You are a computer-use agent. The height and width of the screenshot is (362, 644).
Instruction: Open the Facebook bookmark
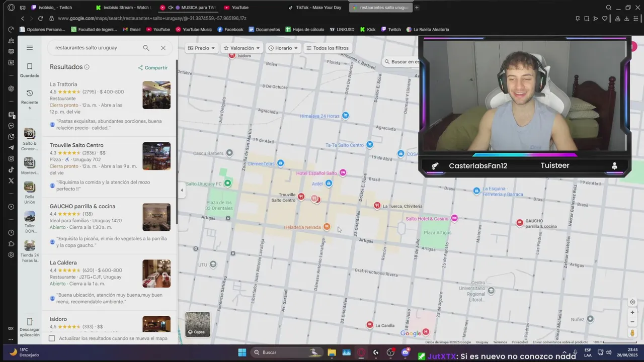[x=230, y=30]
